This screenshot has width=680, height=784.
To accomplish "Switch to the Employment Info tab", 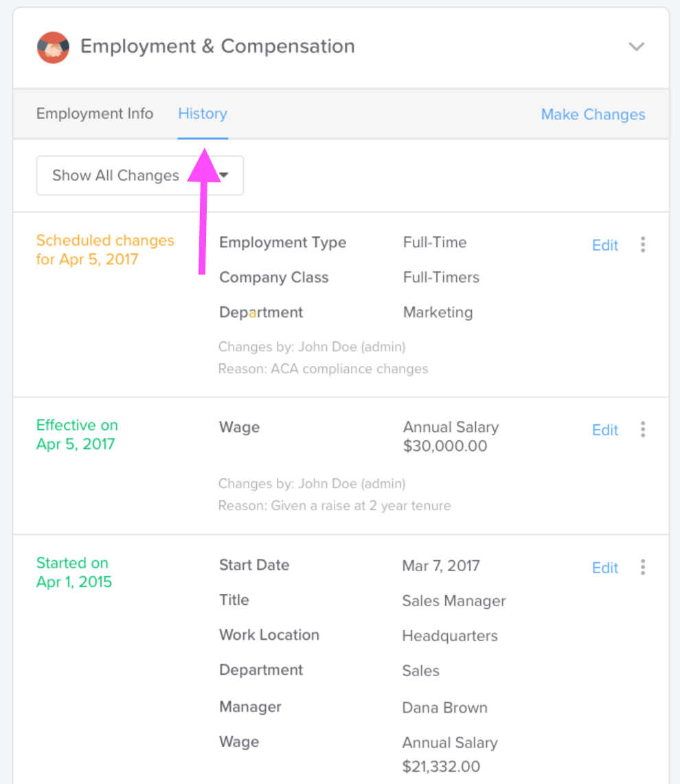I will pyautogui.click(x=95, y=113).
